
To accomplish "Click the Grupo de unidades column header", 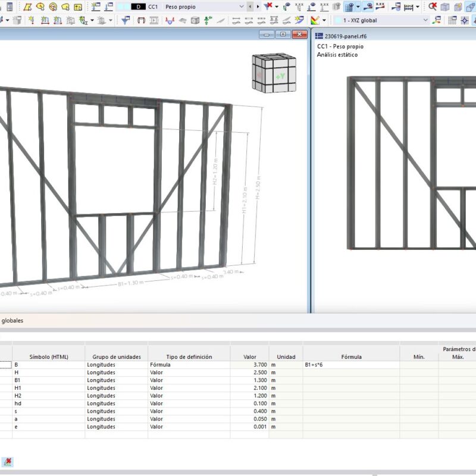I will pyautogui.click(x=117, y=356).
